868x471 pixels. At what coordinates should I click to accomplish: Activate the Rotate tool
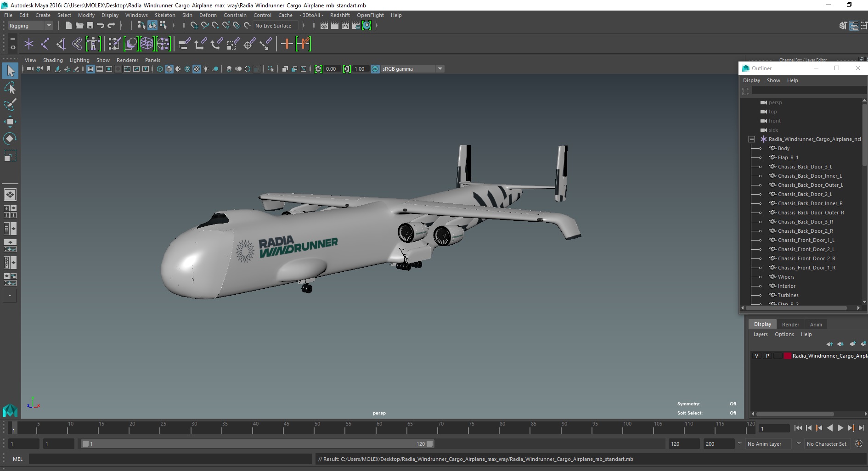[10, 139]
